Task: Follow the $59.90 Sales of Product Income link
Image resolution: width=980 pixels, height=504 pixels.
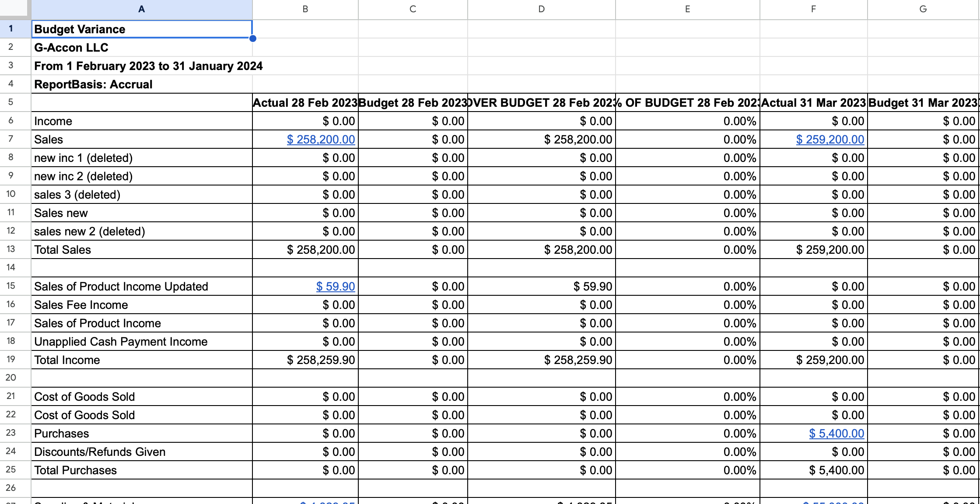Action: point(335,286)
